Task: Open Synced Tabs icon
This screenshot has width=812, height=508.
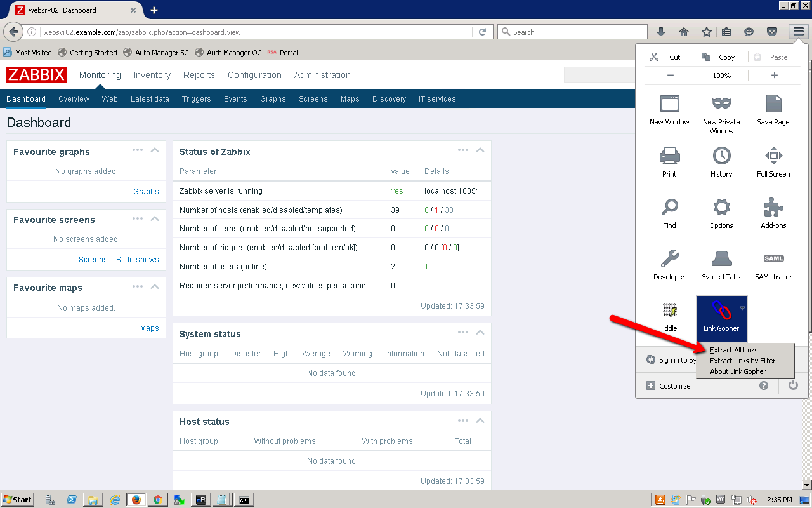Action: [x=721, y=259]
